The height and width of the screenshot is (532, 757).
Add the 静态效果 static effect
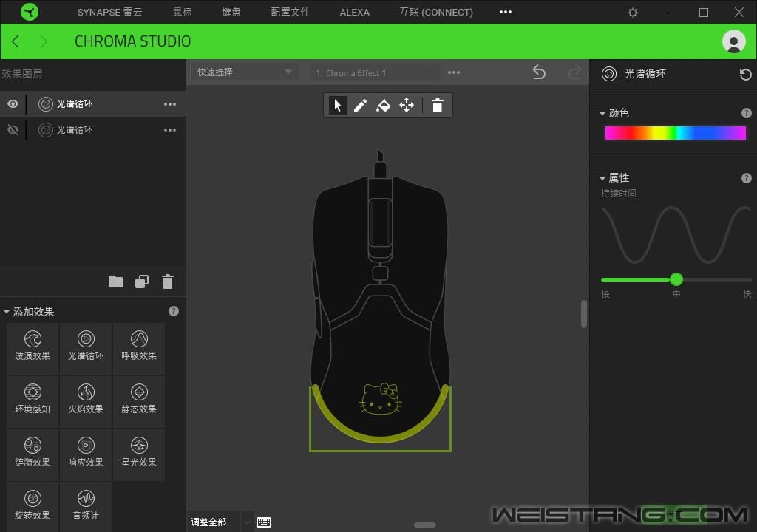[x=139, y=402]
